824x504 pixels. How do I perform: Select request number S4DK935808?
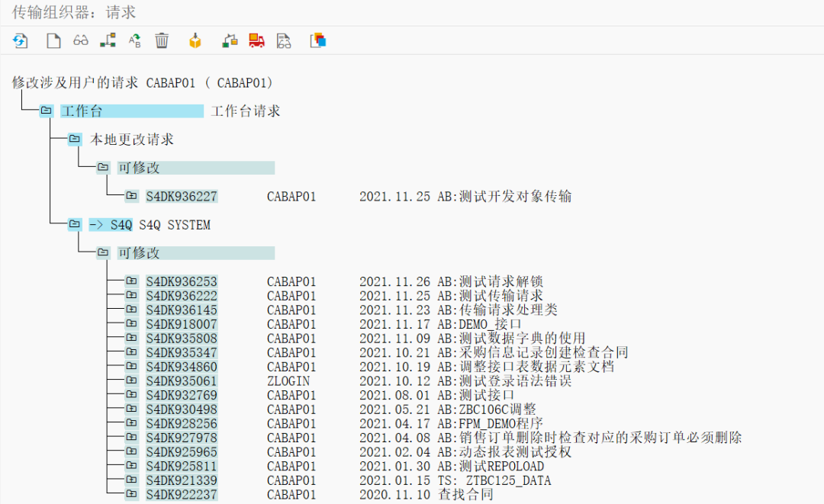(182, 338)
